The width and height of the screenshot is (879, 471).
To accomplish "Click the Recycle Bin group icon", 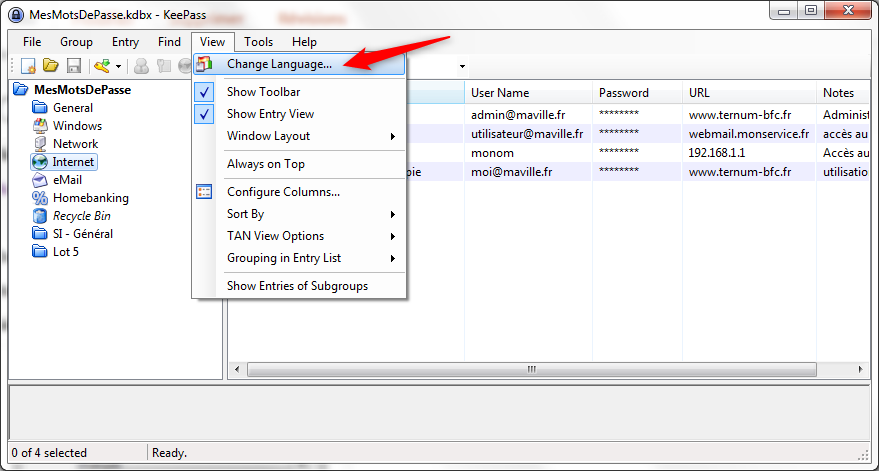I will click(40, 216).
